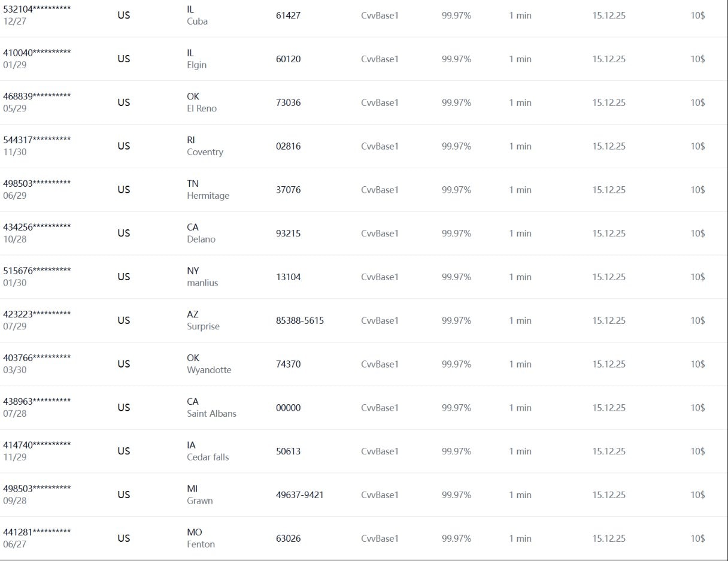Click the Wyandotte city text

209,370
